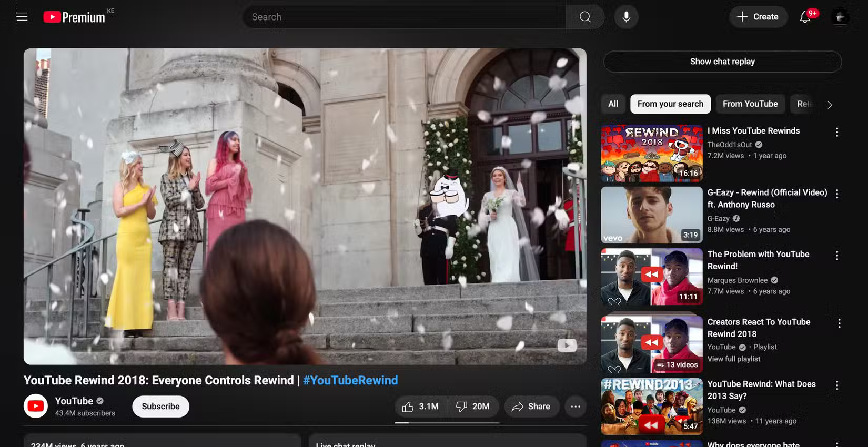Select the From YouTube filter chip

point(750,104)
